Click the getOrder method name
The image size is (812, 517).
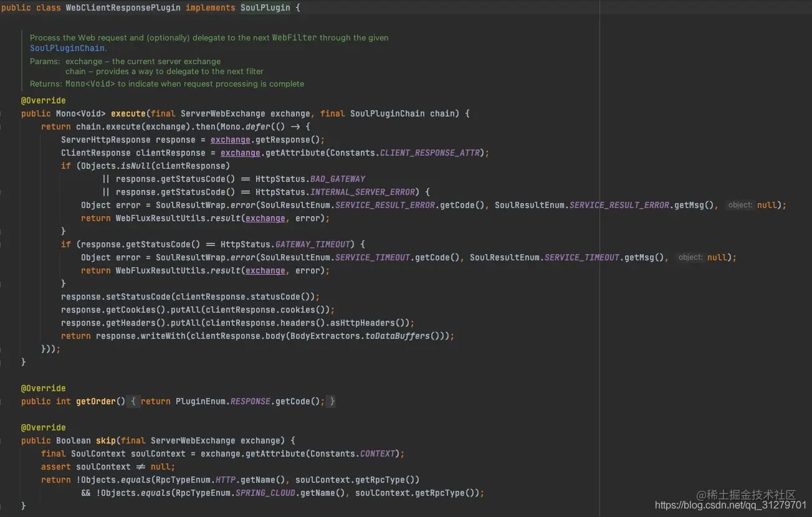96,401
